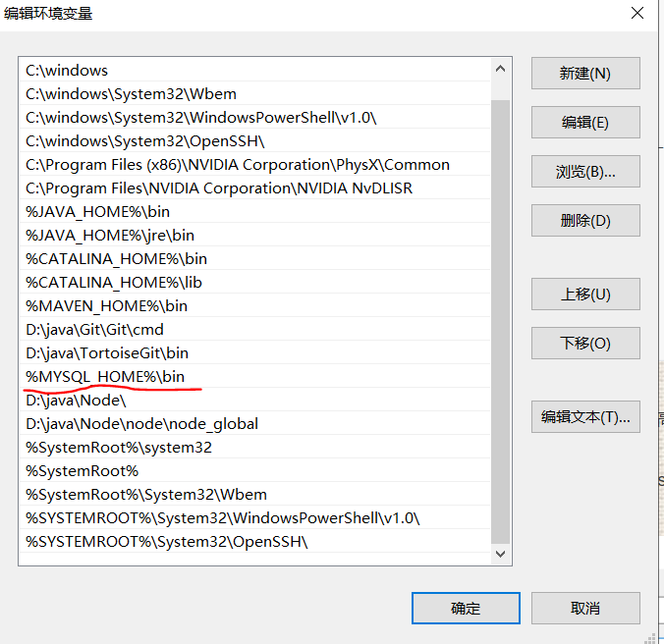Screen dimensions: 664x644
Task: Click the 编辑(E) button
Action: [585, 123]
